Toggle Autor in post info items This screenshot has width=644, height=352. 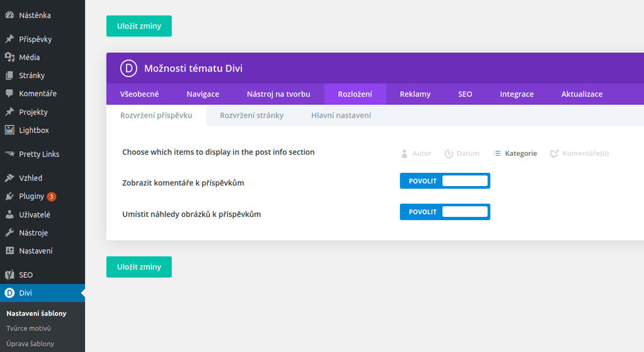(x=416, y=153)
